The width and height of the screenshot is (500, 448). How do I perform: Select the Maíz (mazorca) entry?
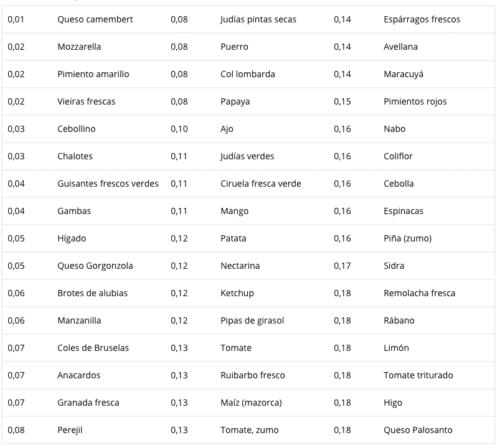coord(251,403)
